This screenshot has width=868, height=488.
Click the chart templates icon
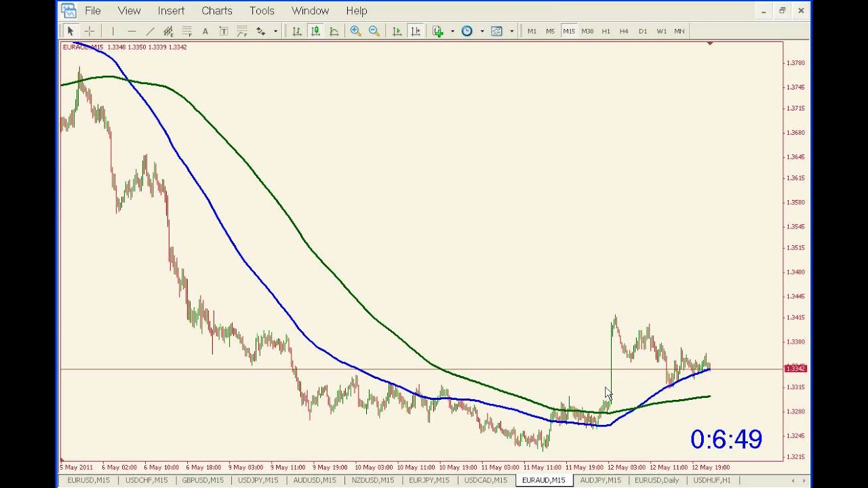tap(496, 31)
